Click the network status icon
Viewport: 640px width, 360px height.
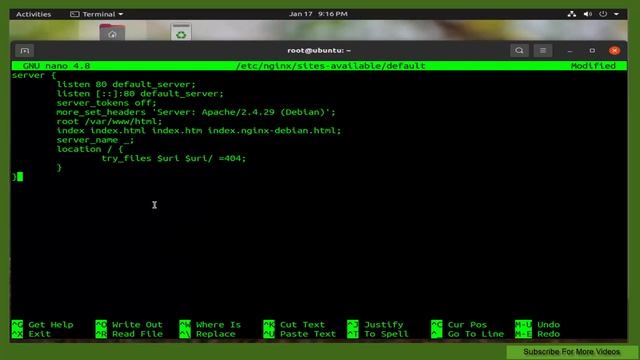[x=572, y=14]
